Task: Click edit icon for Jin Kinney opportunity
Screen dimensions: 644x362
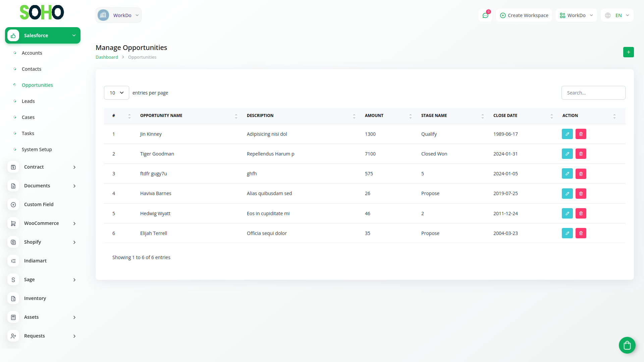Action: coord(567,134)
